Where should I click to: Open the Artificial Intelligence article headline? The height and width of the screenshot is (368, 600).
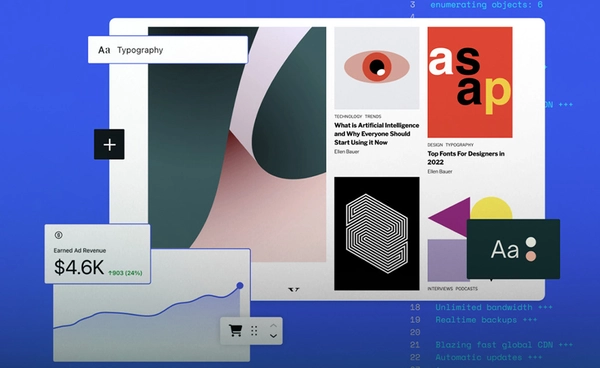pyautogui.click(x=377, y=134)
